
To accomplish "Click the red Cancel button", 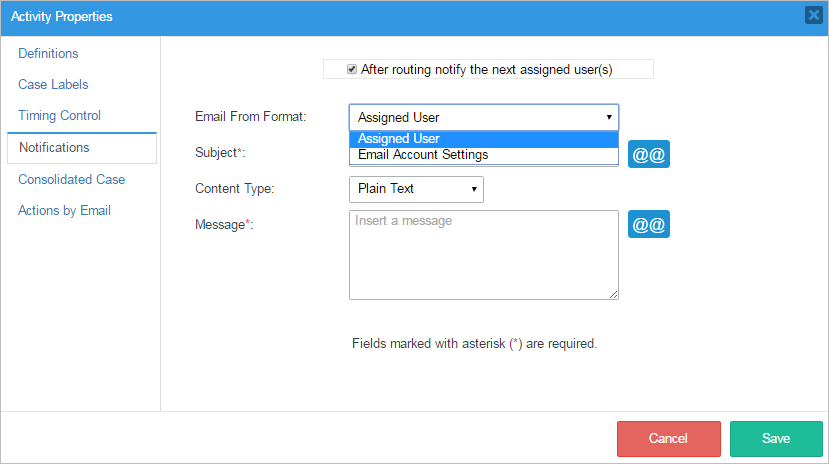I will [x=668, y=439].
